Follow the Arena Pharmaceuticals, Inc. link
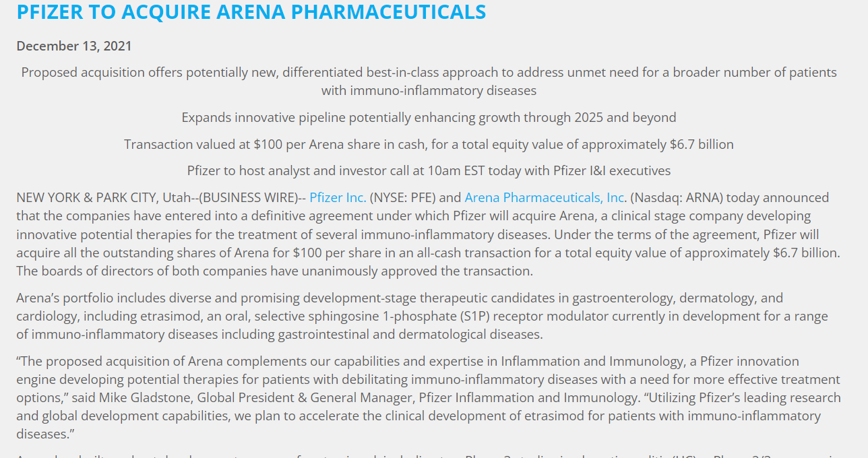The image size is (868, 458). (546, 197)
